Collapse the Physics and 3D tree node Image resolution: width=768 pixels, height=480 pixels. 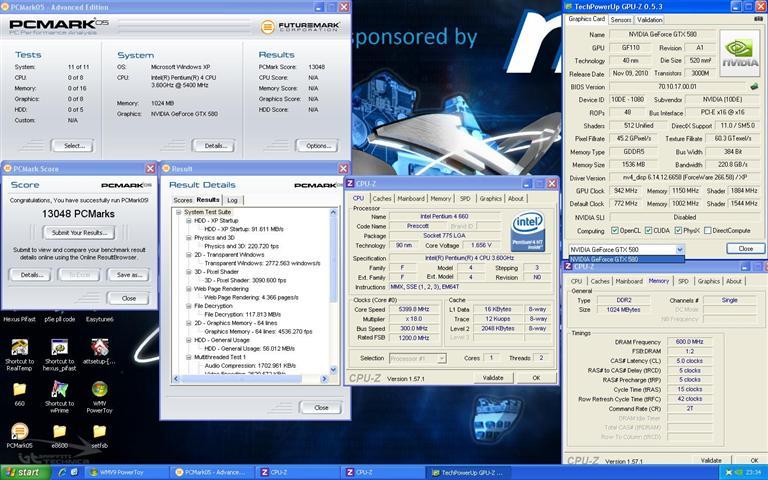click(x=189, y=238)
